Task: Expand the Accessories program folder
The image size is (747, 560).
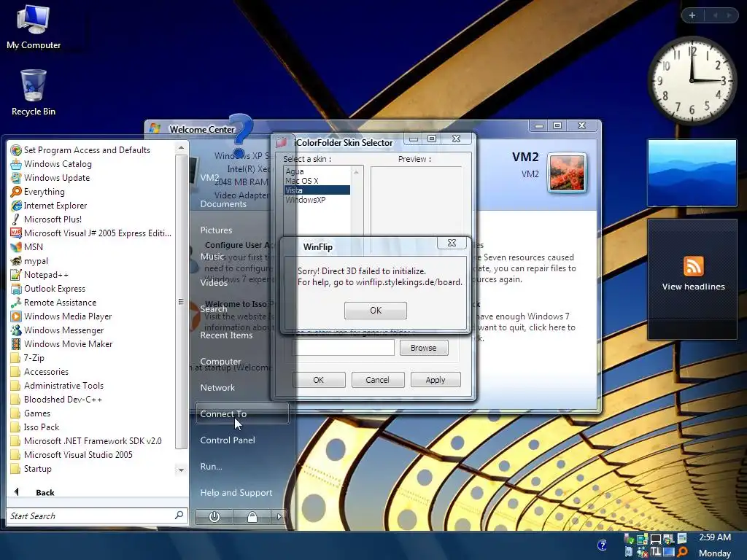Action: [x=39, y=371]
